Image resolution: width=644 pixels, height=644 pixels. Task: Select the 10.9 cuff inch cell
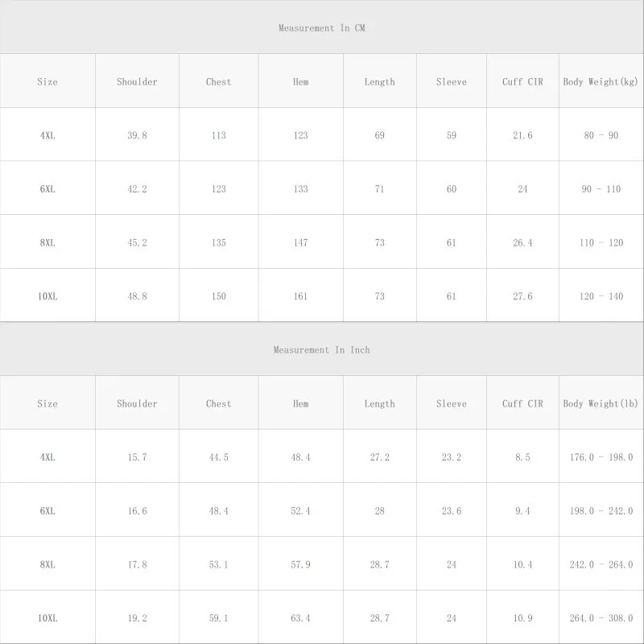pyautogui.click(x=522, y=618)
